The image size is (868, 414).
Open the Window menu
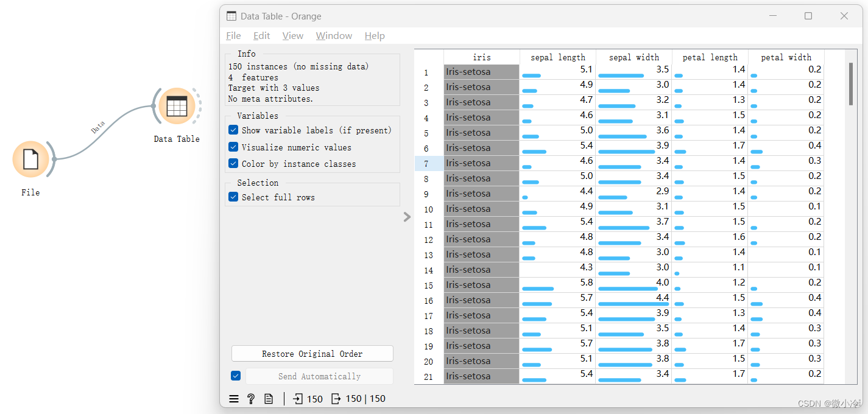tap(334, 36)
